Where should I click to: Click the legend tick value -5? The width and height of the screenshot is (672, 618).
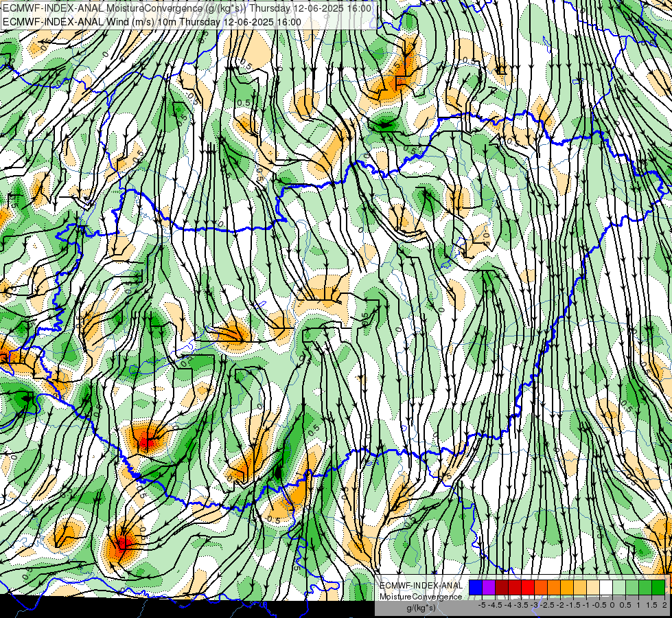[482, 605]
